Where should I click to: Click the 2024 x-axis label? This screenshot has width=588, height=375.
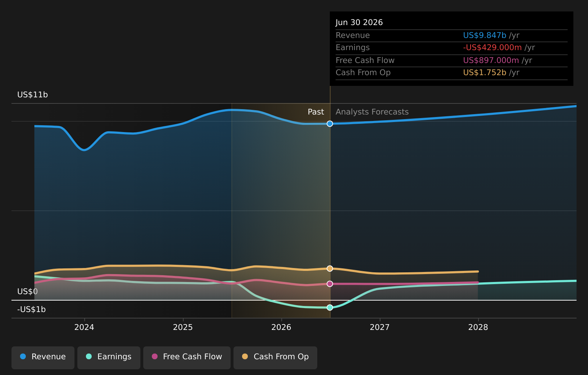[84, 327]
